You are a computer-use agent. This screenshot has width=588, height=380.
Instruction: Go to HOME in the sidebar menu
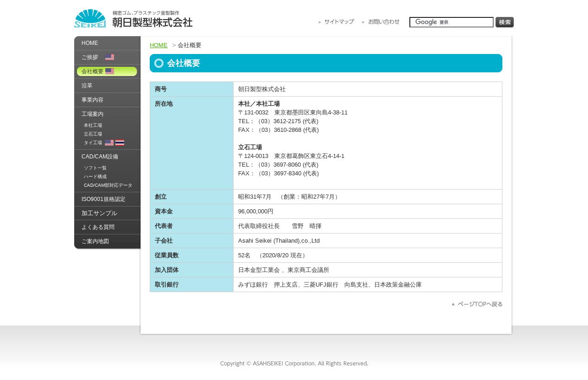tap(90, 43)
